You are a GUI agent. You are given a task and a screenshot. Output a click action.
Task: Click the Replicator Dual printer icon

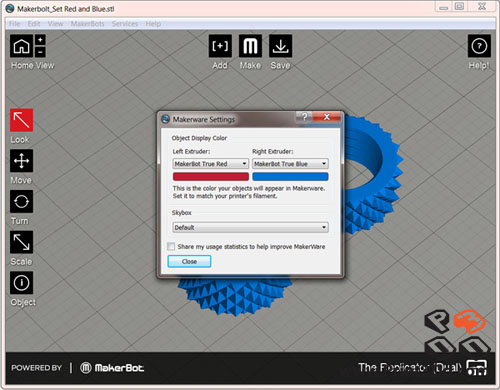click(477, 368)
